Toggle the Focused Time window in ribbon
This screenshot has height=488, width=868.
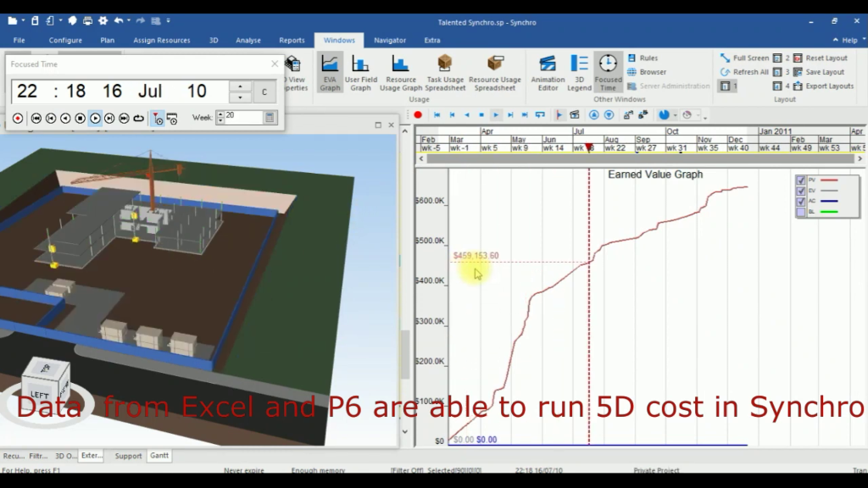[608, 73]
